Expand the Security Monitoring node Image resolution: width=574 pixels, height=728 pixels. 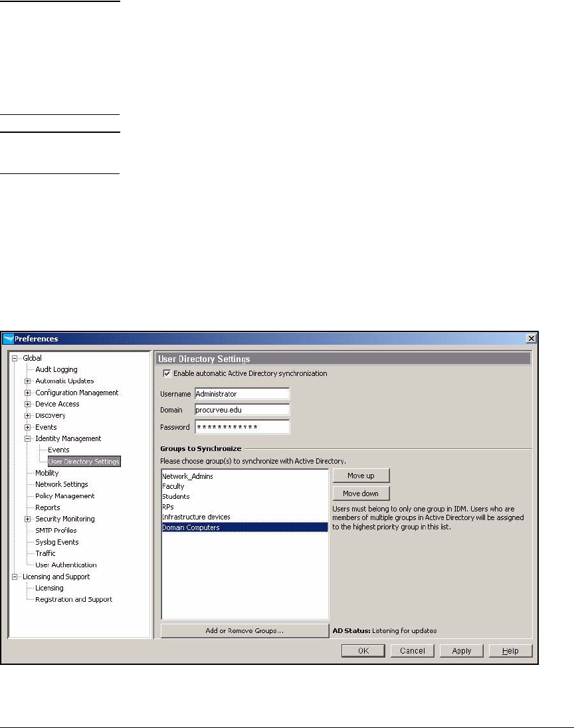[x=27, y=519]
